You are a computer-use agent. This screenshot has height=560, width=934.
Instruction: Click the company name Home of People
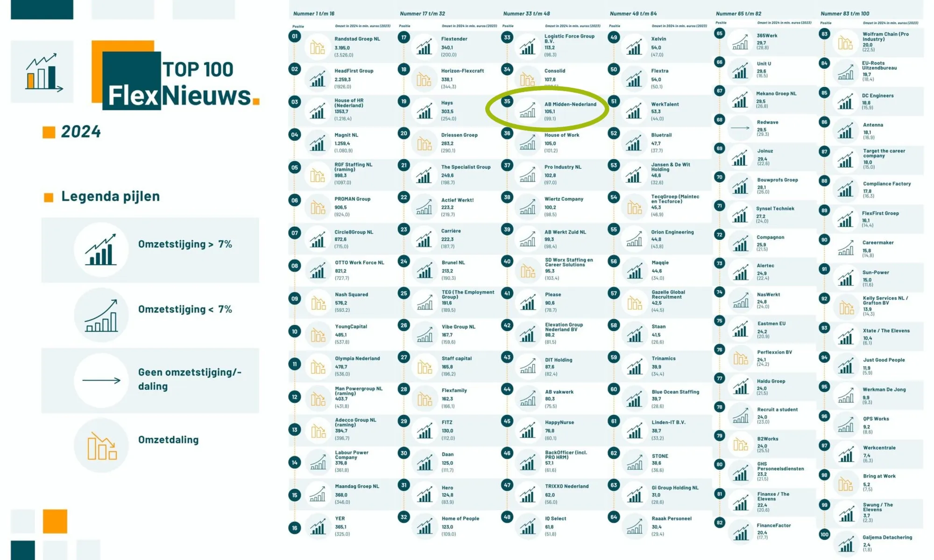click(x=460, y=518)
